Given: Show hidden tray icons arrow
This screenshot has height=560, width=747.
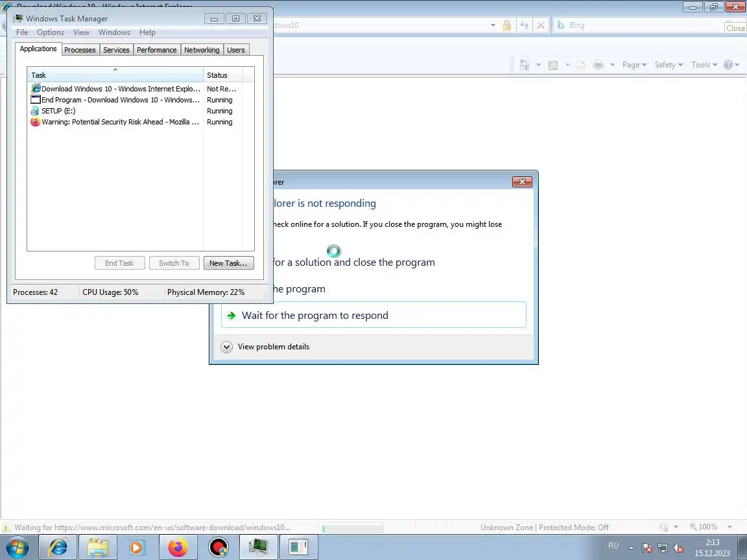Looking at the screenshot, I should click(x=631, y=548).
